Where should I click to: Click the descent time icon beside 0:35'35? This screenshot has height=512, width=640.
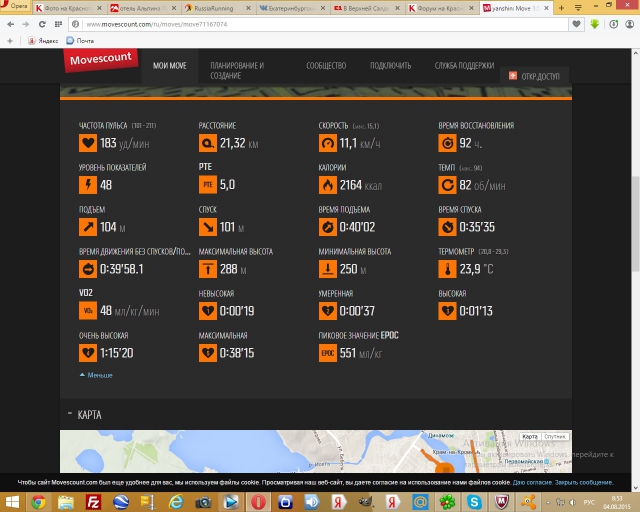447,227
